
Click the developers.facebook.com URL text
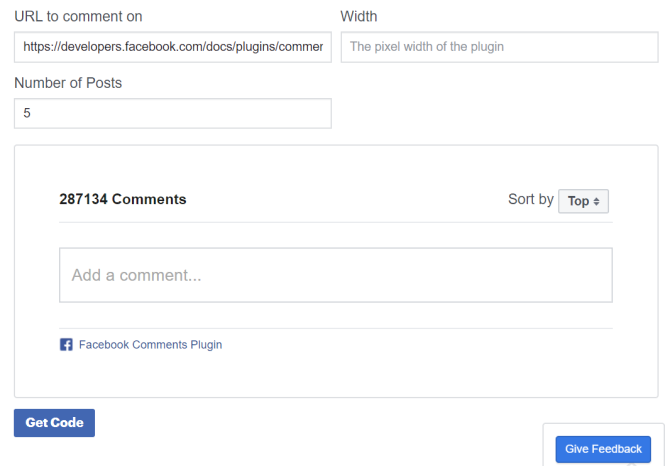point(172,47)
